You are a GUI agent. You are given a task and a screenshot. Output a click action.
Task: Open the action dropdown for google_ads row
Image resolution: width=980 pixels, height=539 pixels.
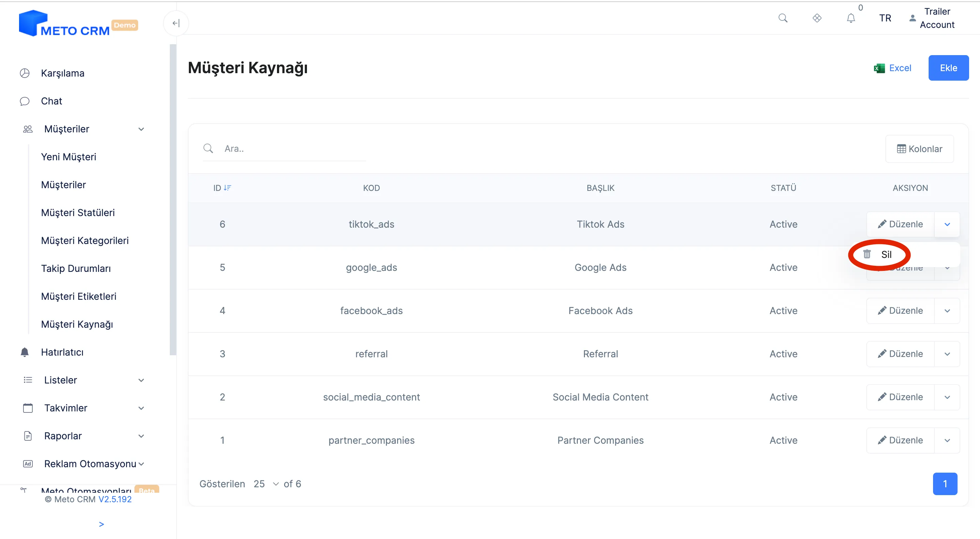947,268
